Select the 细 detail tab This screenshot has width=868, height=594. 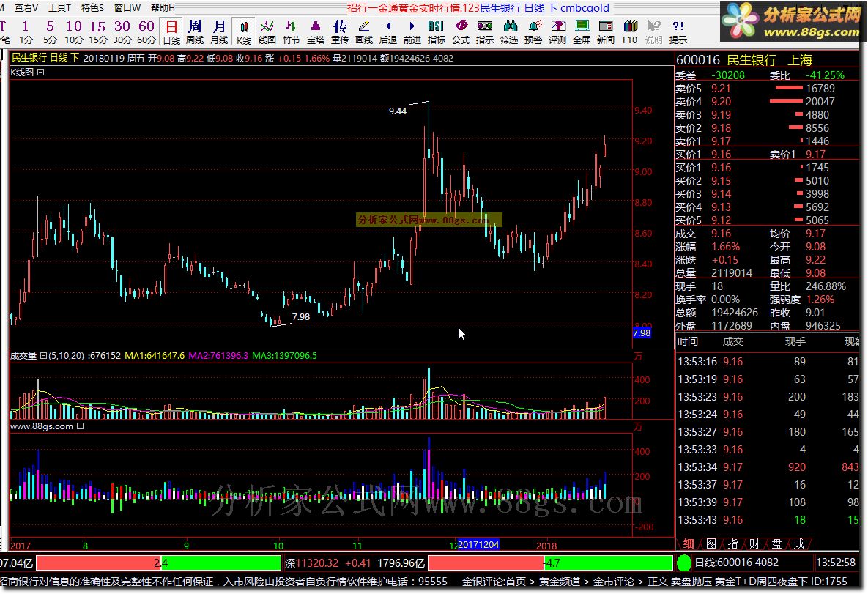tap(688, 543)
